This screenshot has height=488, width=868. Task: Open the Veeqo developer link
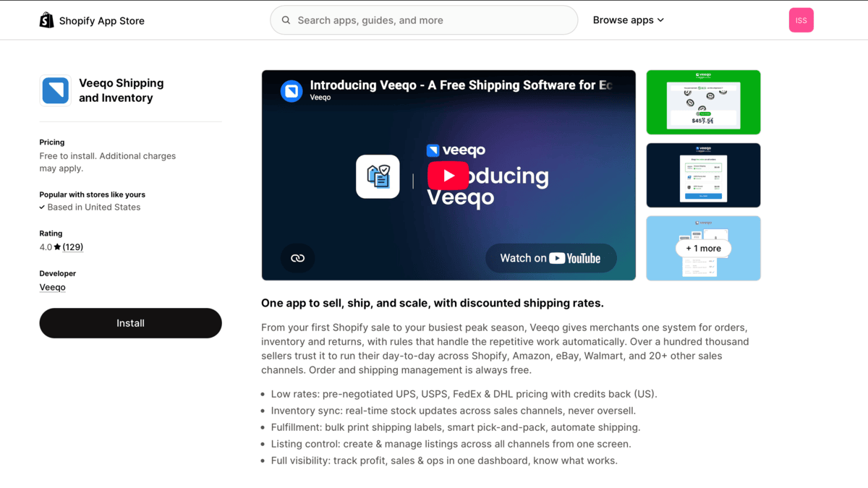(x=52, y=287)
